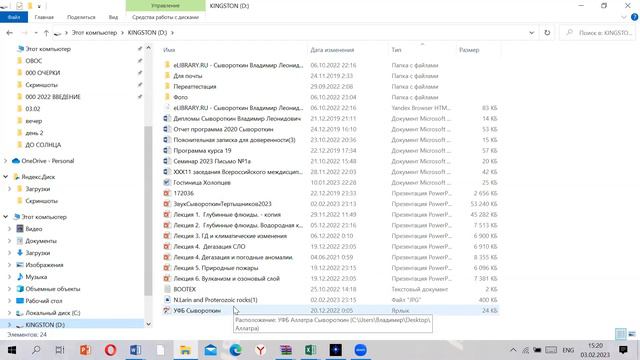Click File Explorer icon in taskbar

[x=185, y=350]
